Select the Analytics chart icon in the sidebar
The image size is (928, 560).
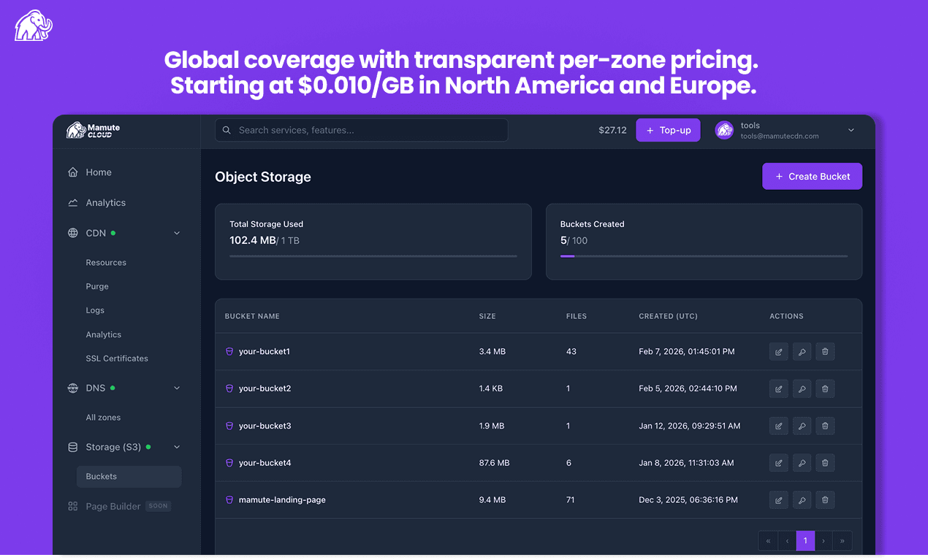click(x=72, y=202)
